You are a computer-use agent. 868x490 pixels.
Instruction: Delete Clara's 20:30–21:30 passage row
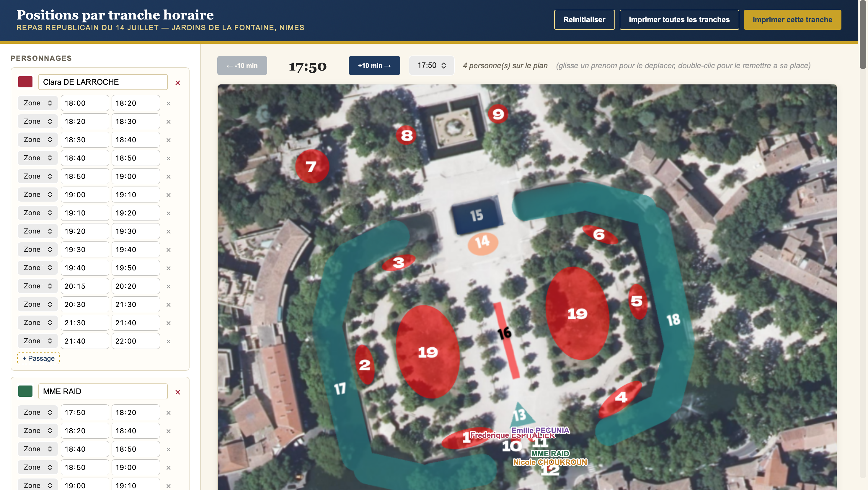169,305
